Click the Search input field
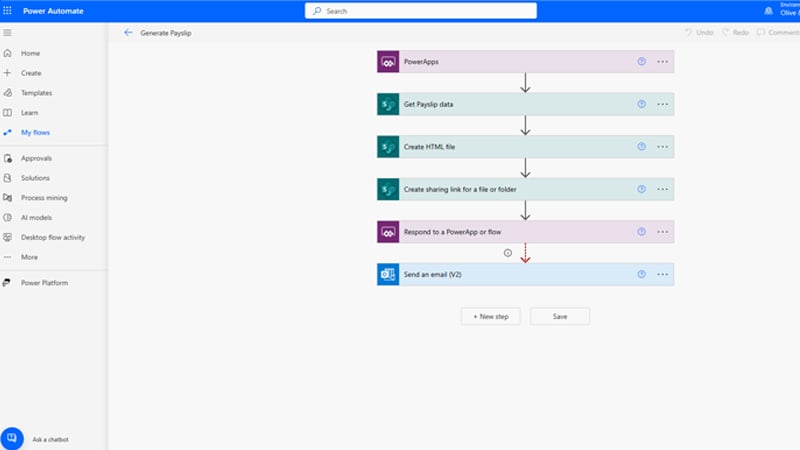This screenshot has width=800, height=450. [x=420, y=11]
